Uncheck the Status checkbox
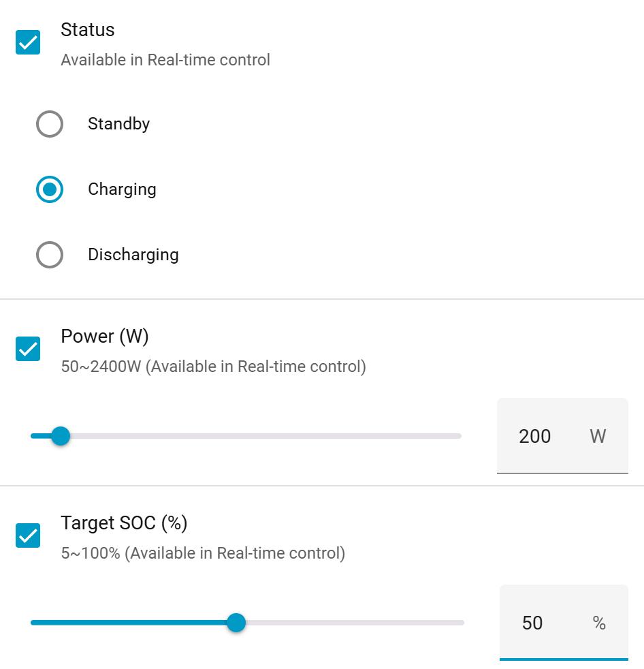Image resolution: width=644 pixels, height=669 pixels. (x=28, y=42)
